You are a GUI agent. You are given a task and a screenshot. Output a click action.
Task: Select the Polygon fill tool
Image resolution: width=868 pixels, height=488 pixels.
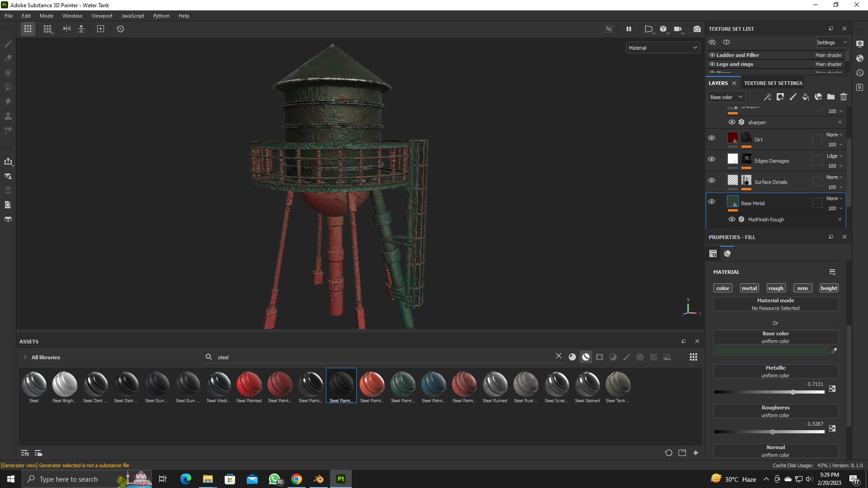click(x=8, y=87)
